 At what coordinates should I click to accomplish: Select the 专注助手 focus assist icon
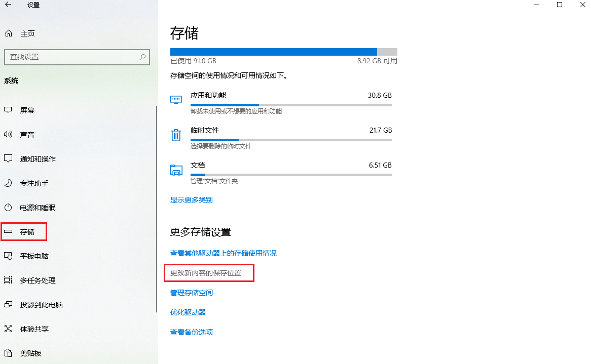[x=8, y=183]
